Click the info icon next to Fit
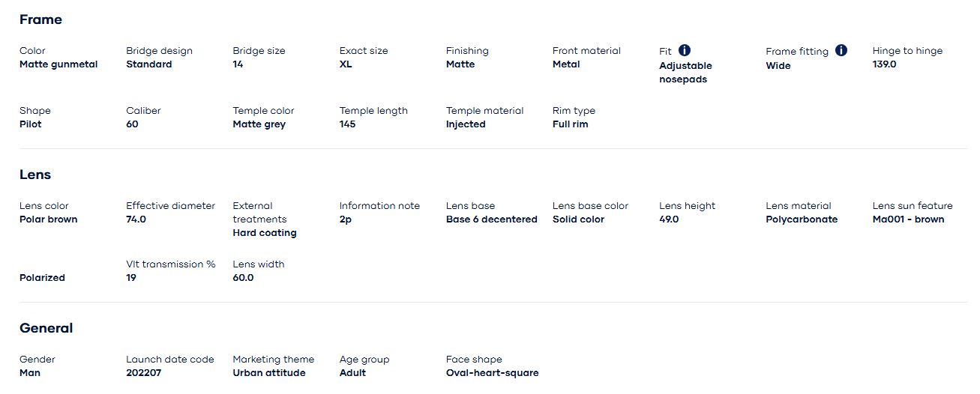This screenshot has height=394, width=980. pos(685,50)
